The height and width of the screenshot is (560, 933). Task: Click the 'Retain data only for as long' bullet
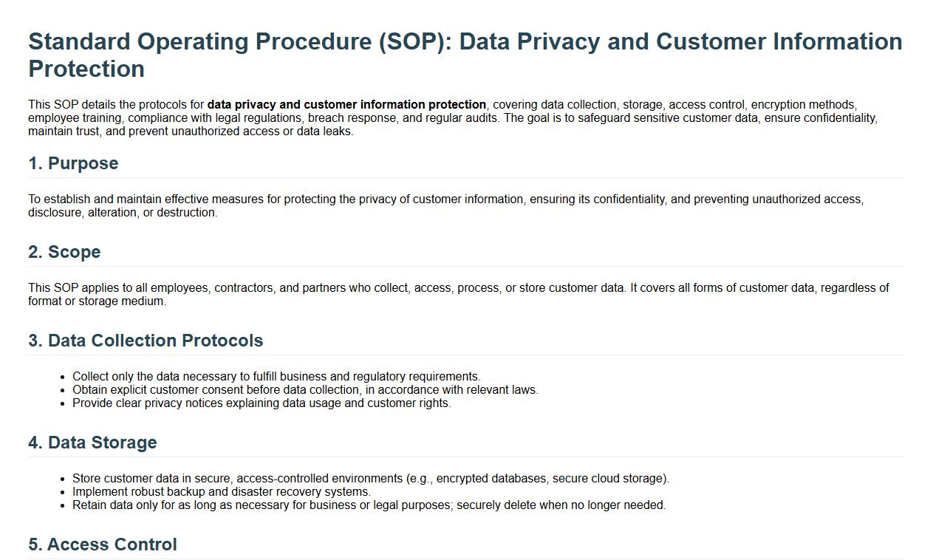tap(369, 505)
